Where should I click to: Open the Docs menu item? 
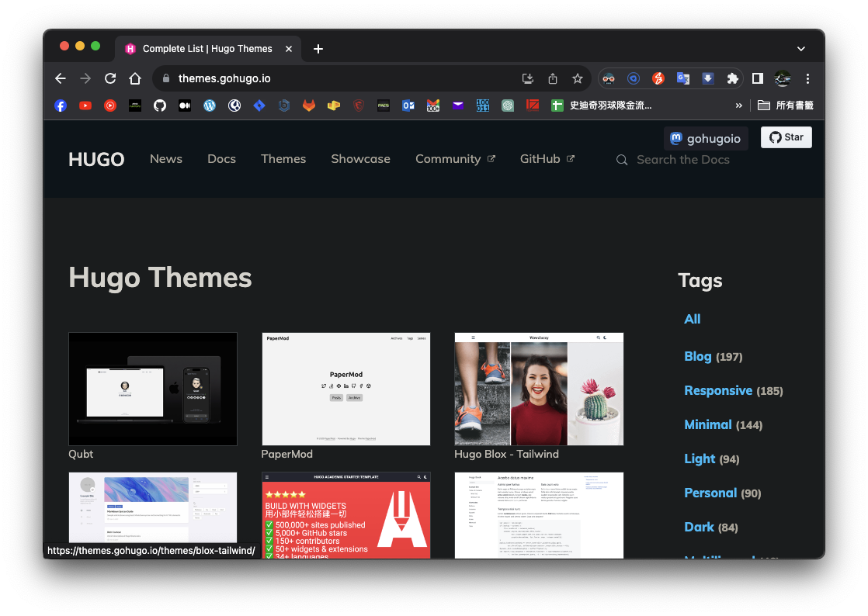click(221, 159)
